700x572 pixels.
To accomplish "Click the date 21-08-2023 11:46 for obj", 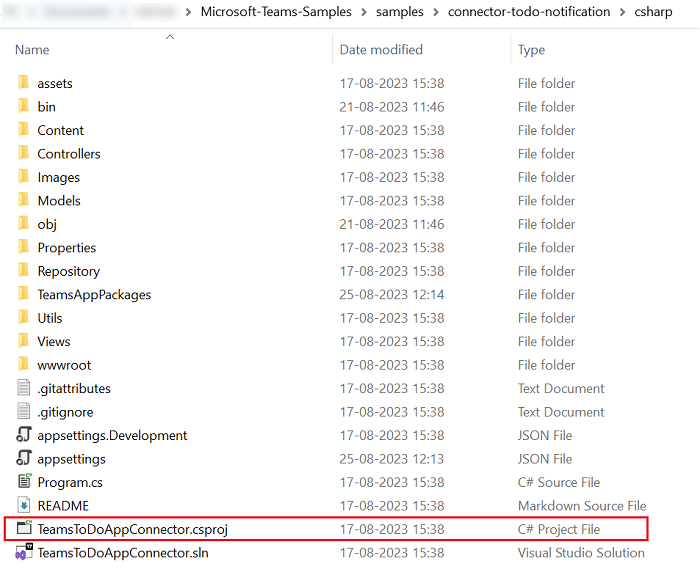I will coord(392,224).
